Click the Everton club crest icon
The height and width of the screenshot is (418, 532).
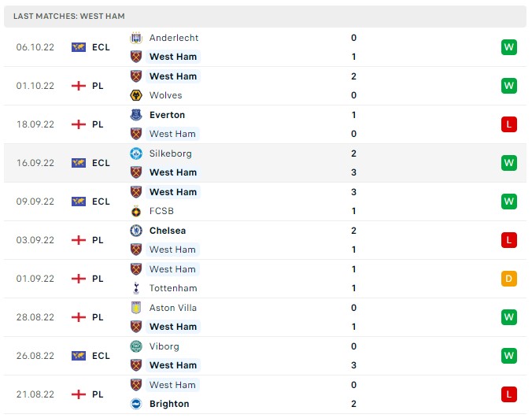coord(135,115)
